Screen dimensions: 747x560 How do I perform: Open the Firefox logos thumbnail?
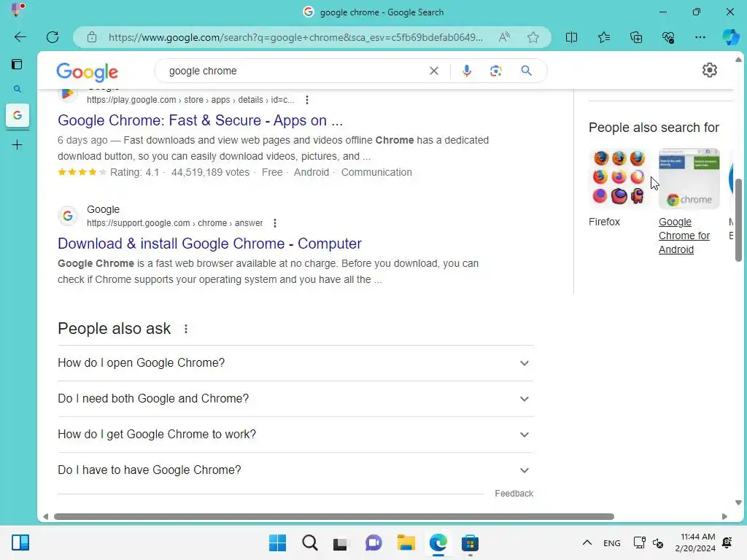coord(619,178)
